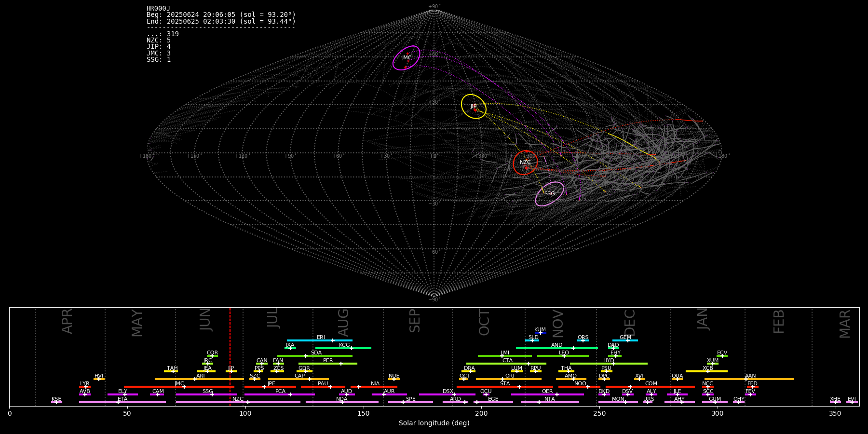Click the COR shower marker
The width and height of the screenshot is (868, 434).
[212, 356]
